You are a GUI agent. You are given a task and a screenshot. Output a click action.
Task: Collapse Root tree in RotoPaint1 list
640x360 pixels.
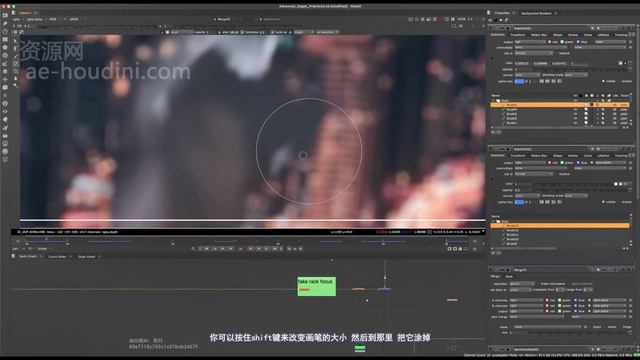[x=493, y=100]
